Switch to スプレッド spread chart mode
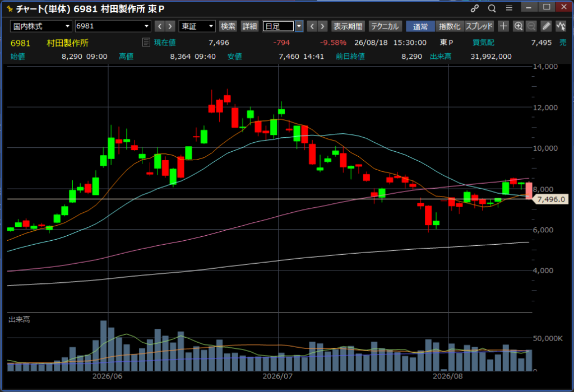Viewport: 574px width, 392px height. point(479,26)
